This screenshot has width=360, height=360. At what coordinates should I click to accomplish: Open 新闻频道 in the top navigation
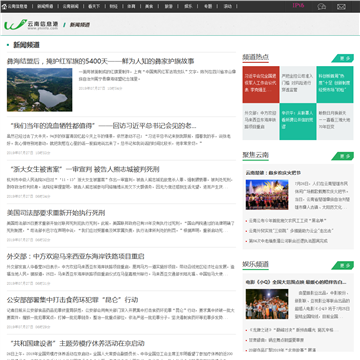[x=45, y=6]
